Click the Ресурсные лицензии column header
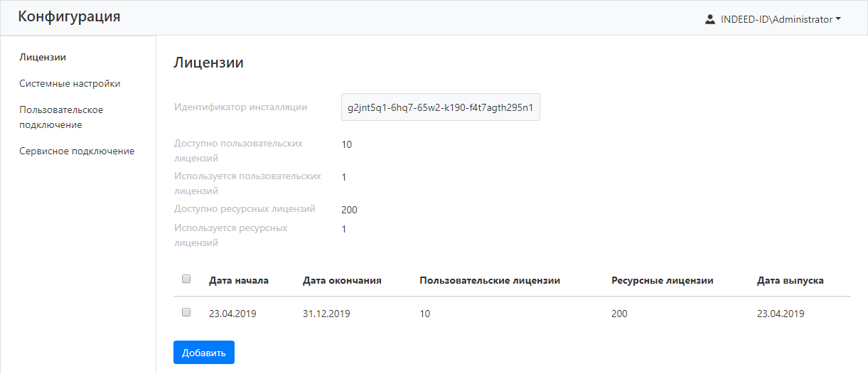Viewport: 868px width, 374px height. pos(662,280)
